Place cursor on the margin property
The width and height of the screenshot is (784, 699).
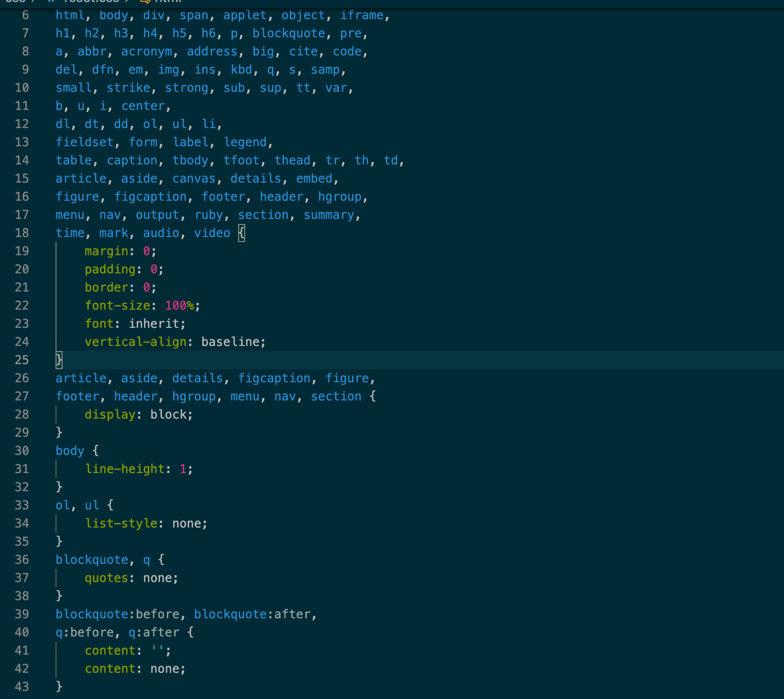pyautogui.click(x=106, y=251)
